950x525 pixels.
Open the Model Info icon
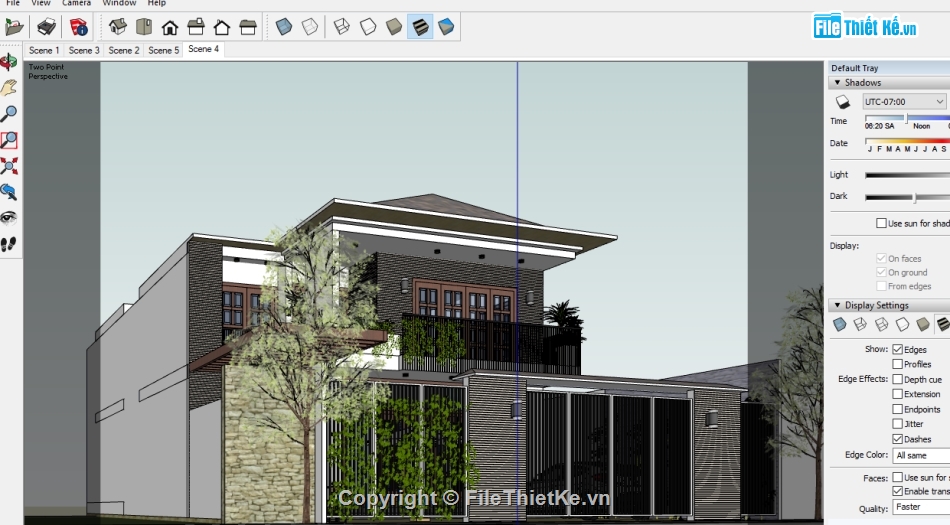pyautogui.click(x=79, y=27)
